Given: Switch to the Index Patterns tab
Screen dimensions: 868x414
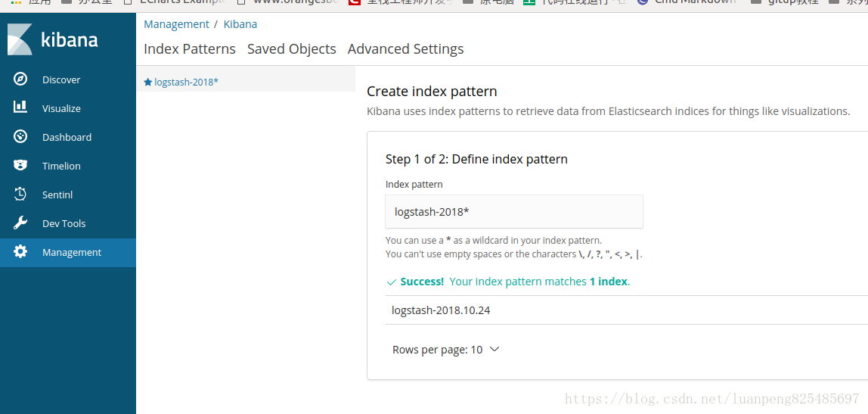Looking at the screenshot, I should pos(190,48).
